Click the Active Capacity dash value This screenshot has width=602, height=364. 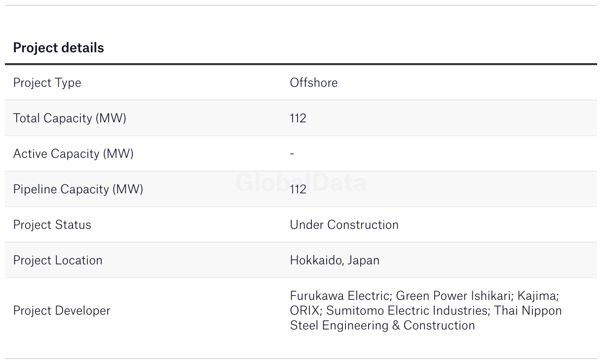click(x=292, y=154)
